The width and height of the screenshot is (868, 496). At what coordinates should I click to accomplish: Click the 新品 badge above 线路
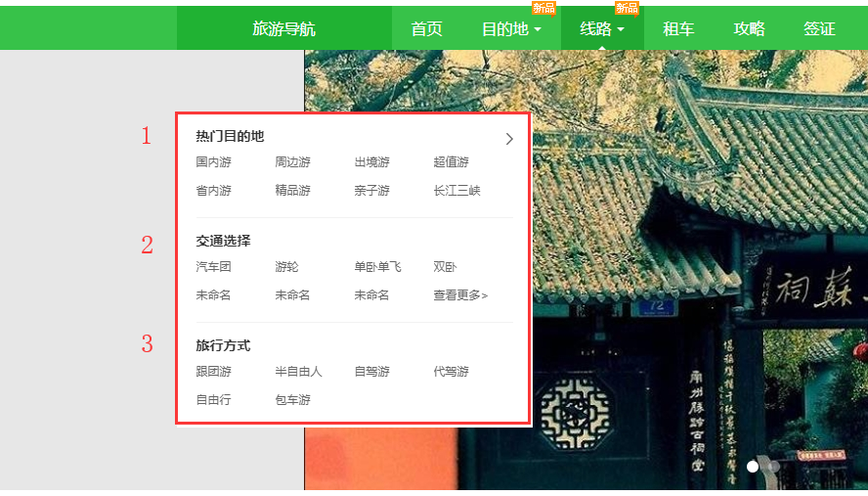627,8
